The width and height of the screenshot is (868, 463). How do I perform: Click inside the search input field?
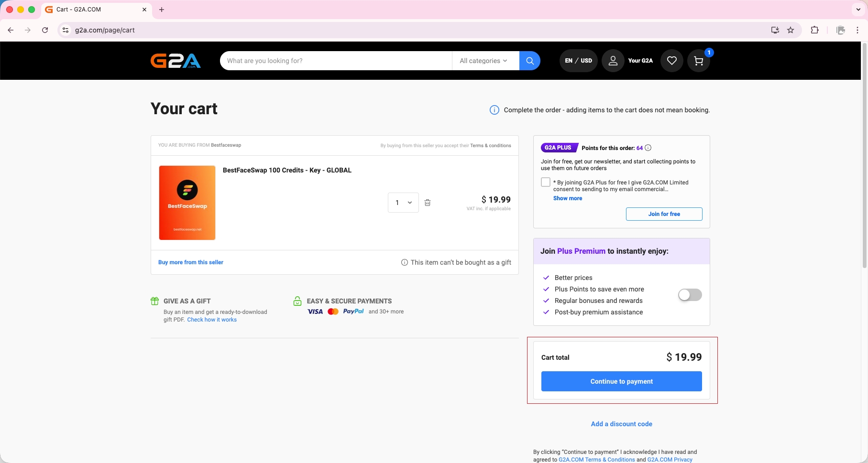335,61
